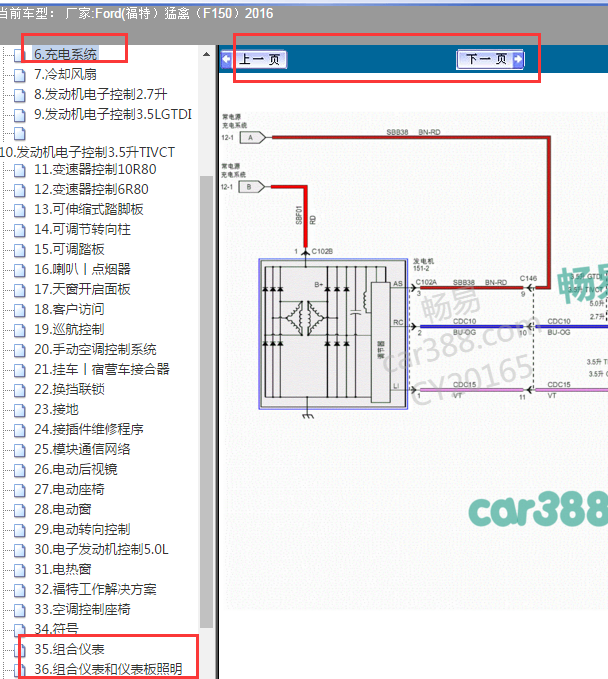Screen dimensions: 608x679
Task: Select 26.电动后视镜
Action: 75,469
